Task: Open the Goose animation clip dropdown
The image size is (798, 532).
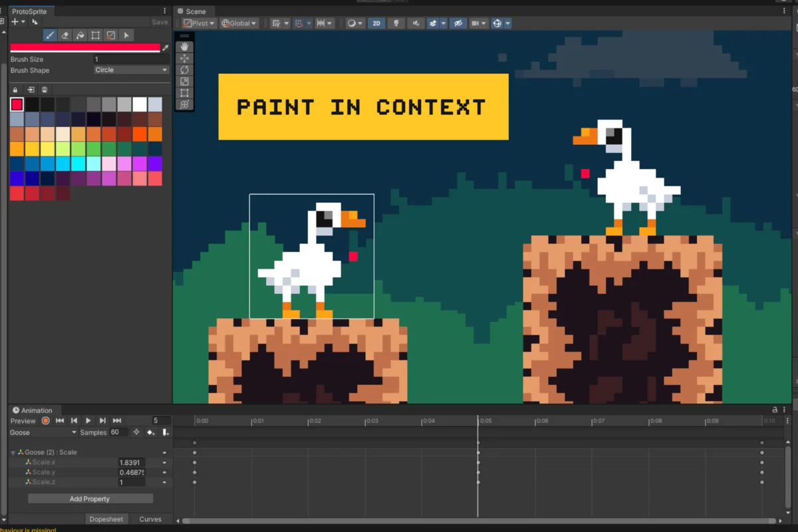Action: click(x=43, y=432)
